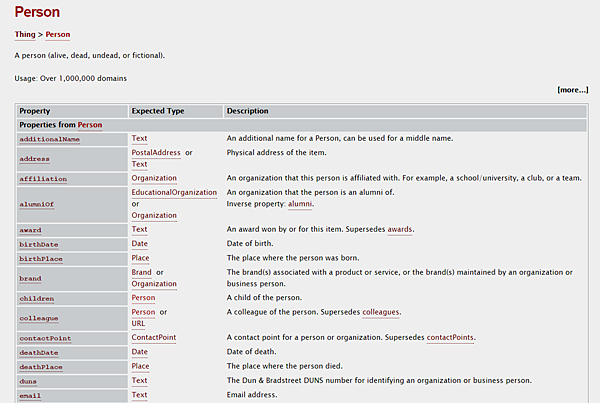Expand the [more...] usage details
Screen dimensions: 600x403
(572, 90)
